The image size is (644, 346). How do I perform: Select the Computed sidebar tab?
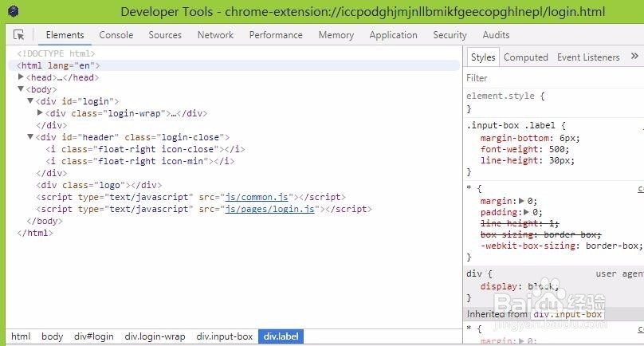526,57
